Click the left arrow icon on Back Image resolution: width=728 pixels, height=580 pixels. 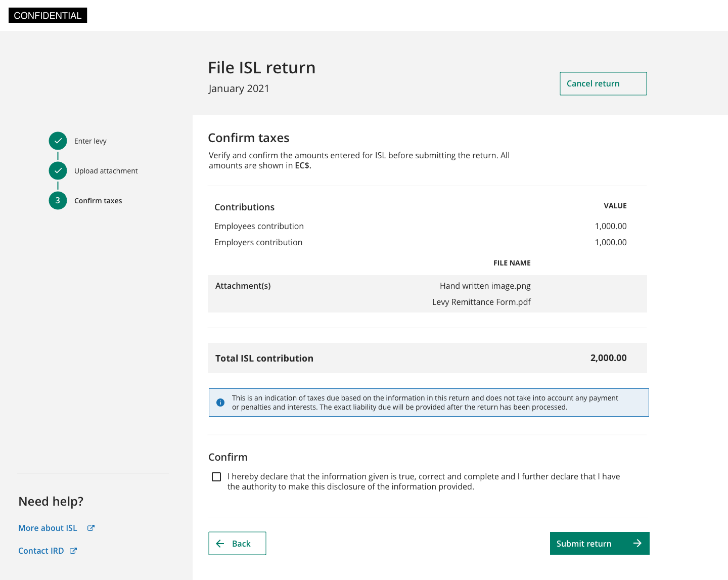[220, 544]
